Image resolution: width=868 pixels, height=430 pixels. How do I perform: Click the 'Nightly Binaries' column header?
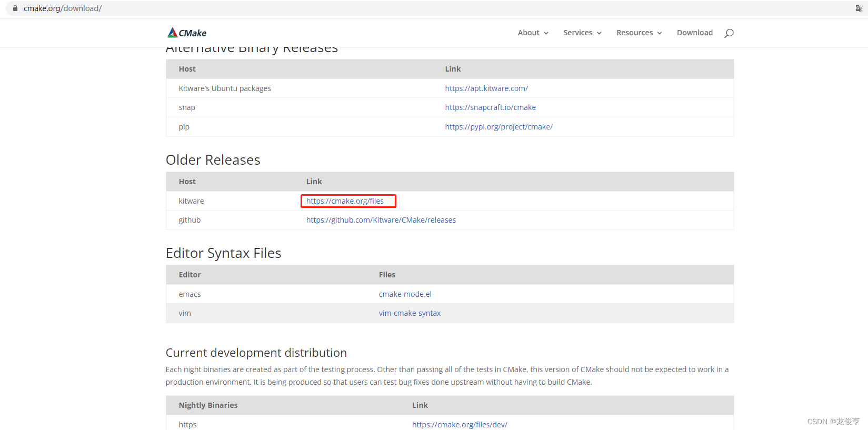click(208, 405)
